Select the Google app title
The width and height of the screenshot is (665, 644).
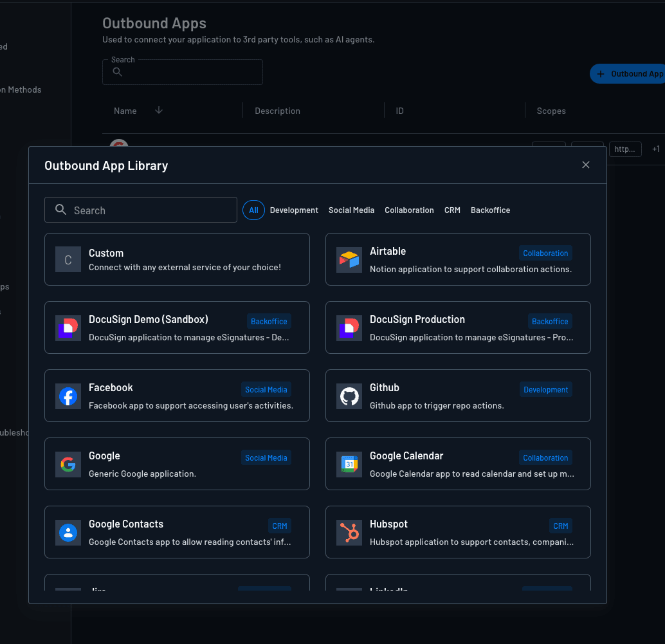coord(104,456)
